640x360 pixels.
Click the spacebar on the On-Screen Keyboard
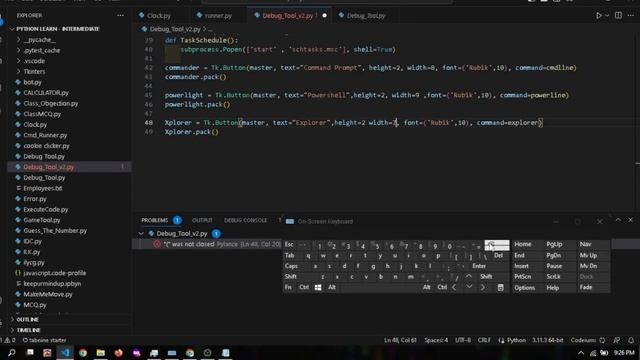click(380, 287)
